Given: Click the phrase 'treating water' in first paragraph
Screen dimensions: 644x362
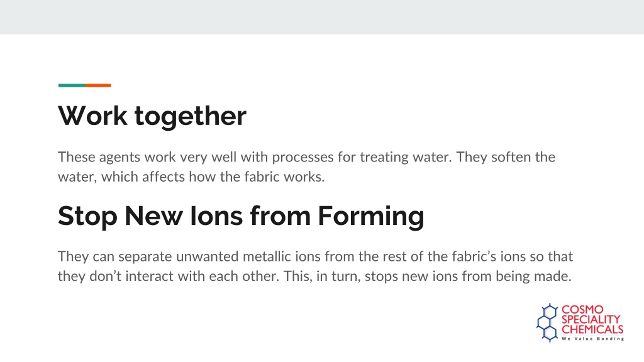Looking at the screenshot, I should pyautogui.click(x=406, y=157).
